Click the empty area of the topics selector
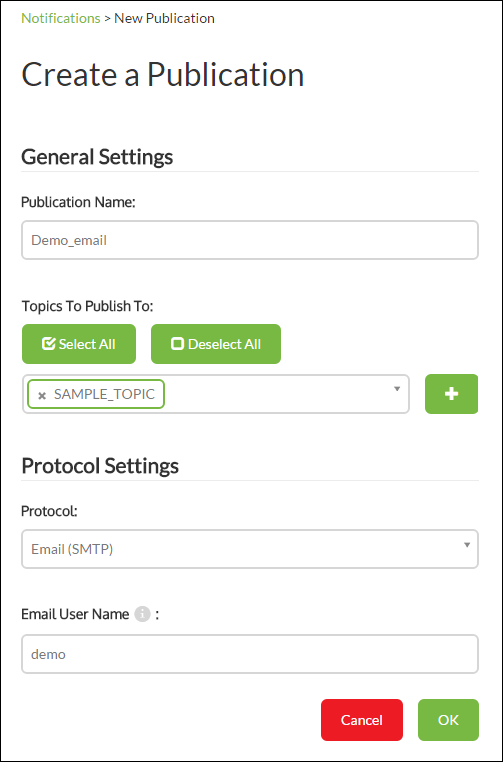Viewport: 503px width, 762px height. click(277, 394)
